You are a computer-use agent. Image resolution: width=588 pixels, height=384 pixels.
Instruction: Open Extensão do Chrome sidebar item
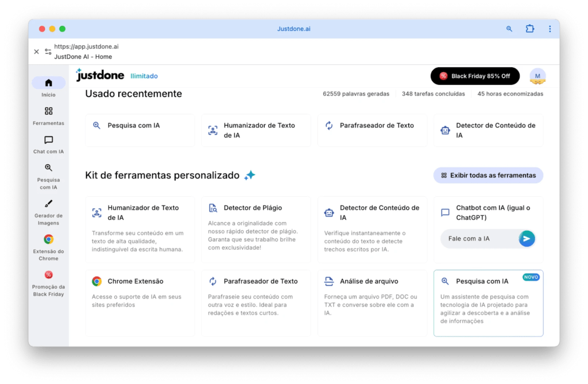48,239
